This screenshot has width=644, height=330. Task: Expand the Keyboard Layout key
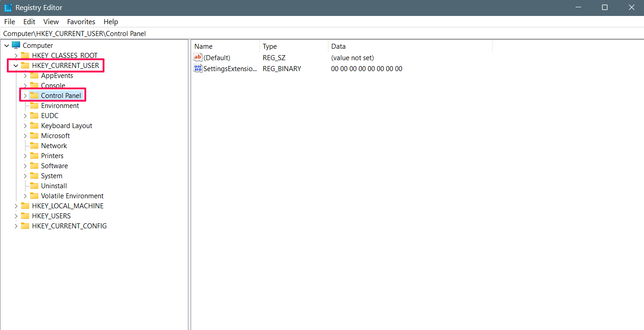[25, 126]
